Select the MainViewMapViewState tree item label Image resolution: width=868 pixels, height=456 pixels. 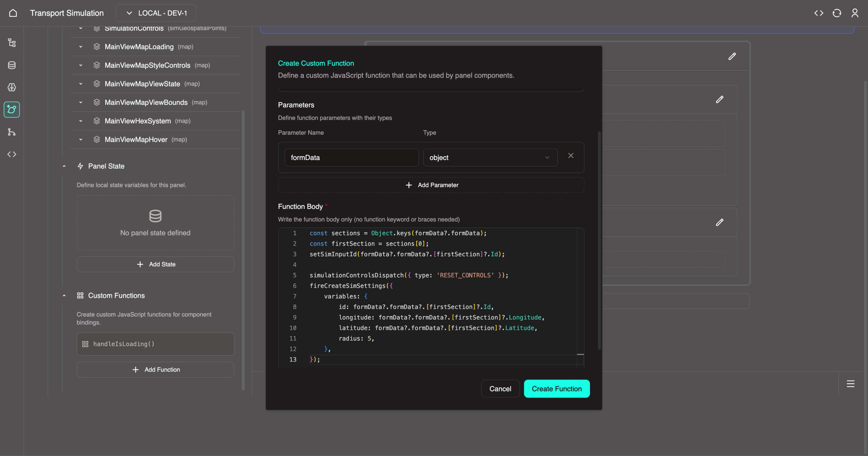coord(142,83)
